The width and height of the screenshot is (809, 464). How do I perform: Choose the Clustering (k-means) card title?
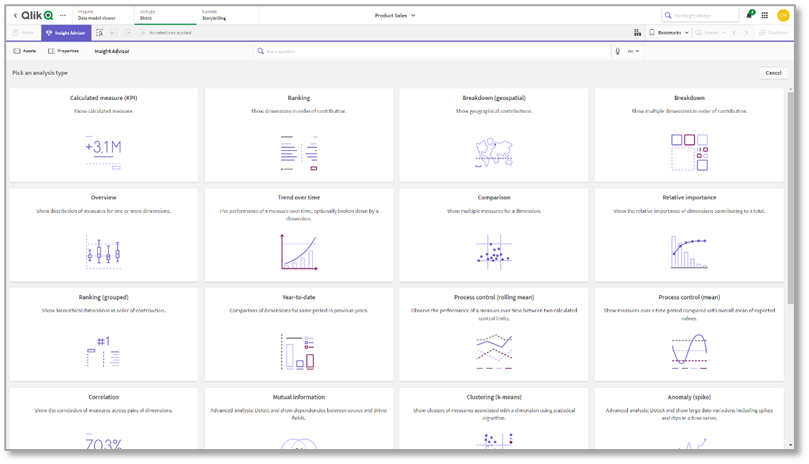(x=494, y=397)
